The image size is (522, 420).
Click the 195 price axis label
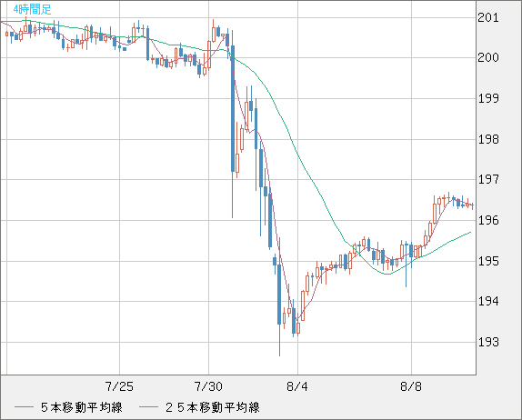coord(488,261)
